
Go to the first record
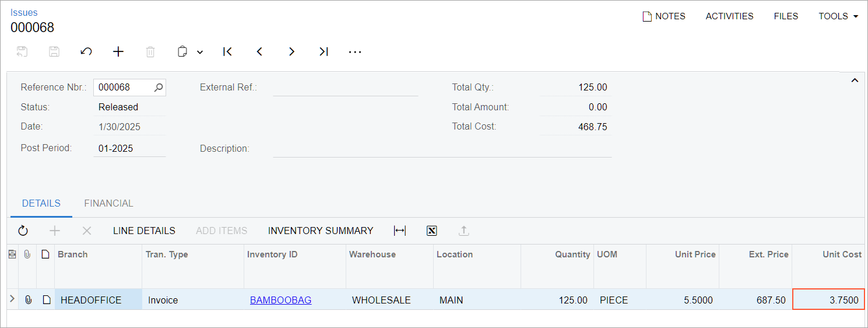pos(228,52)
